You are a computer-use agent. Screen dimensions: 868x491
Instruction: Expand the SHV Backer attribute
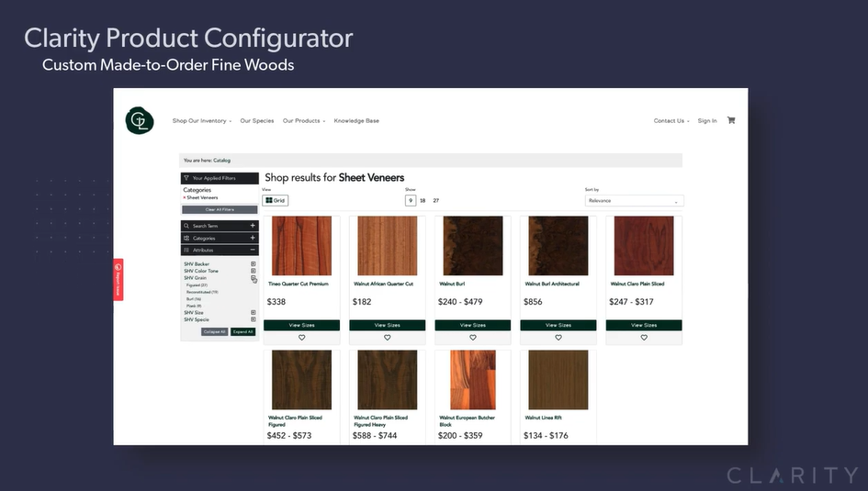(253, 264)
